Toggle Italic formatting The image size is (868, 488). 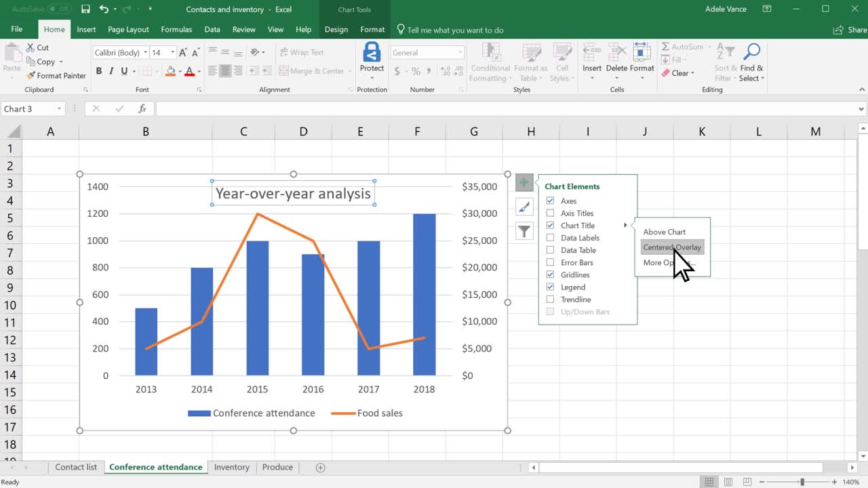[x=111, y=71]
